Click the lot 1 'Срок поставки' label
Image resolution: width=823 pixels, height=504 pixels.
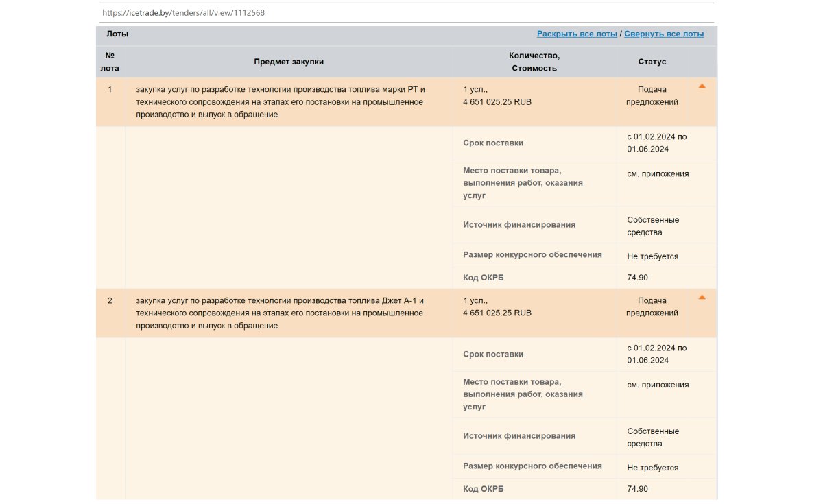click(x=493, y=143)
